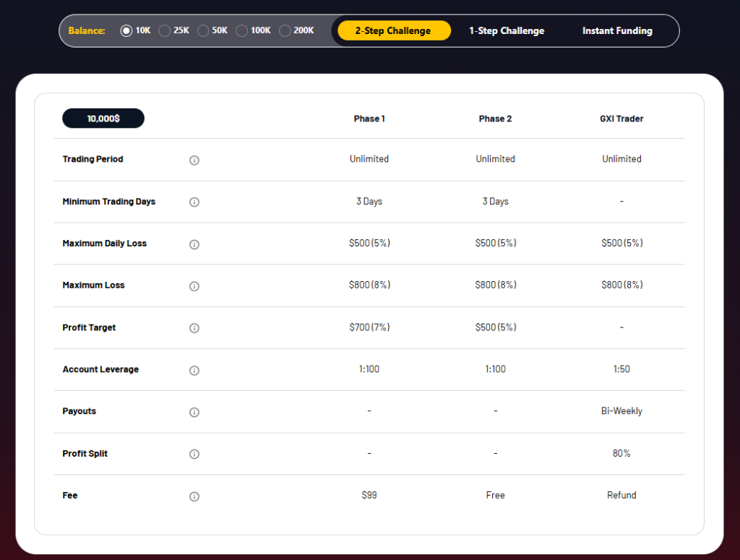Viewport: 740px width, 560px height.
Task: Click the 10,000$ account badge
Action: tap(103, 118)
